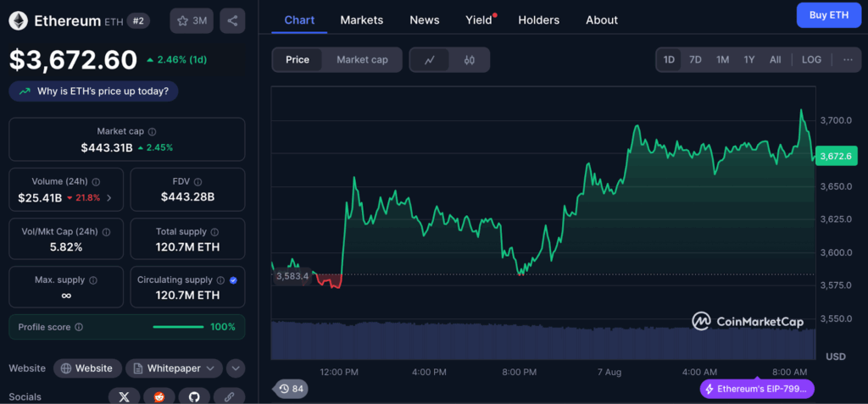Switch to the Market cap toggle
Viewport: 868px width, 404px height.
click(x=362, y=59)
